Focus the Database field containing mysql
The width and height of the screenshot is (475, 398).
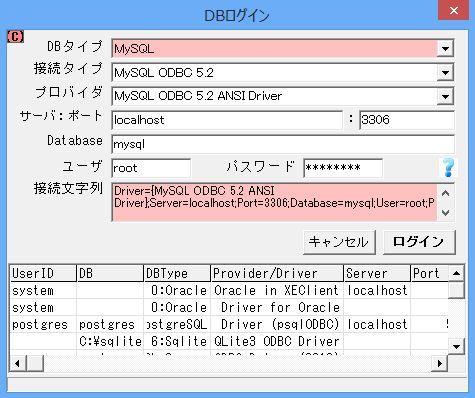[x=283, y=144]
